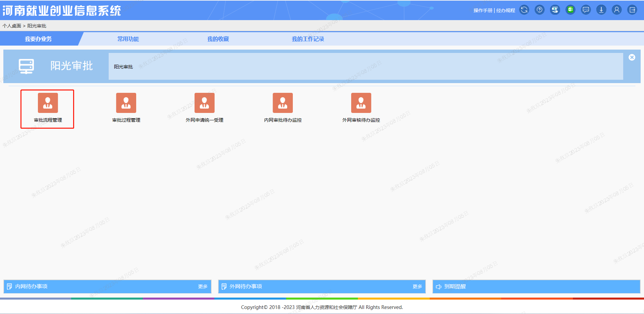
Task: Click the download arrow icon
Action: [601, 10]
